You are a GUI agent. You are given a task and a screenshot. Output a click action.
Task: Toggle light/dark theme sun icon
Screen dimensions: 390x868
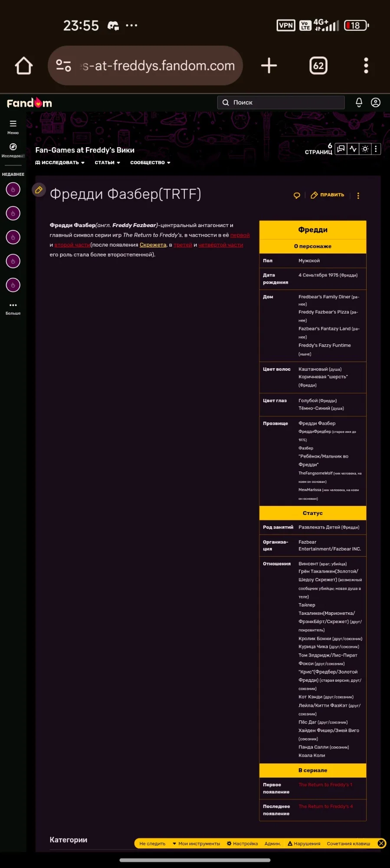365,149
